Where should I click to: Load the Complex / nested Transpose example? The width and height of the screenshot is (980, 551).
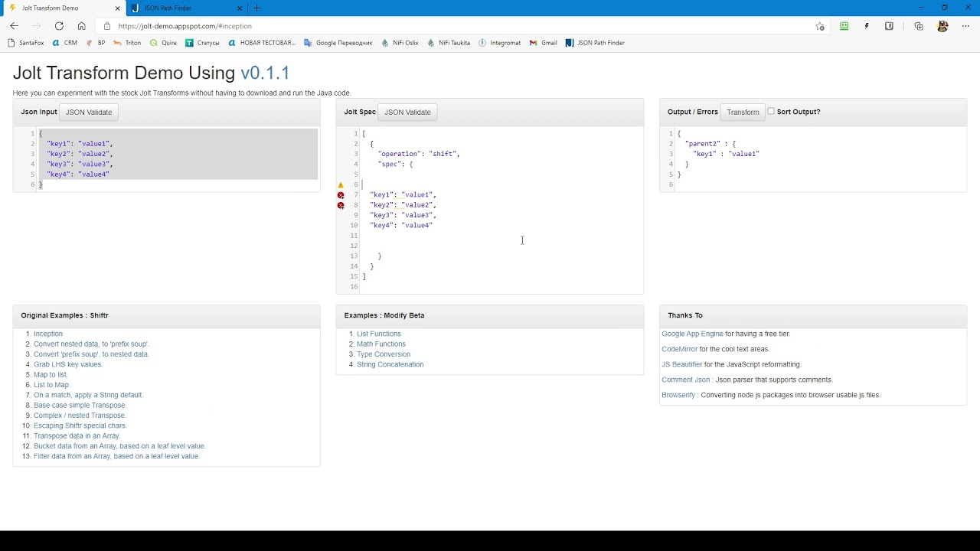tap(80, 416)
